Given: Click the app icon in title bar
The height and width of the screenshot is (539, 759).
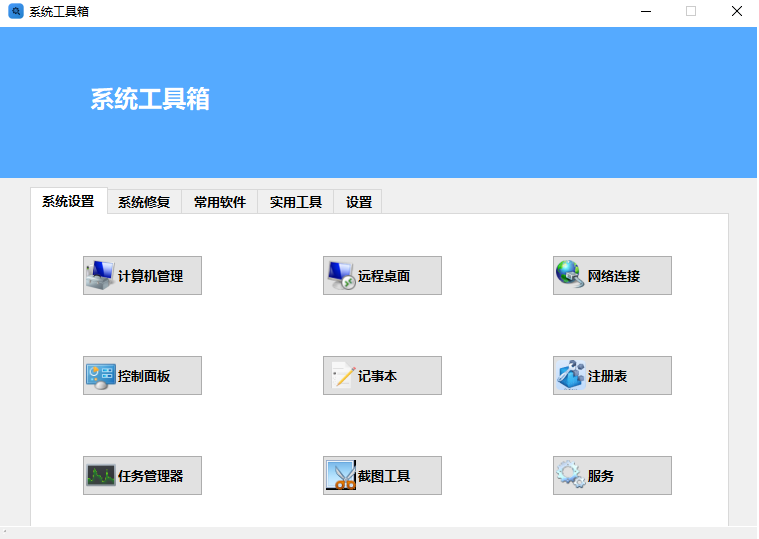Looking at the screenshot, I should pyautogui.click(x=16, y=11).
